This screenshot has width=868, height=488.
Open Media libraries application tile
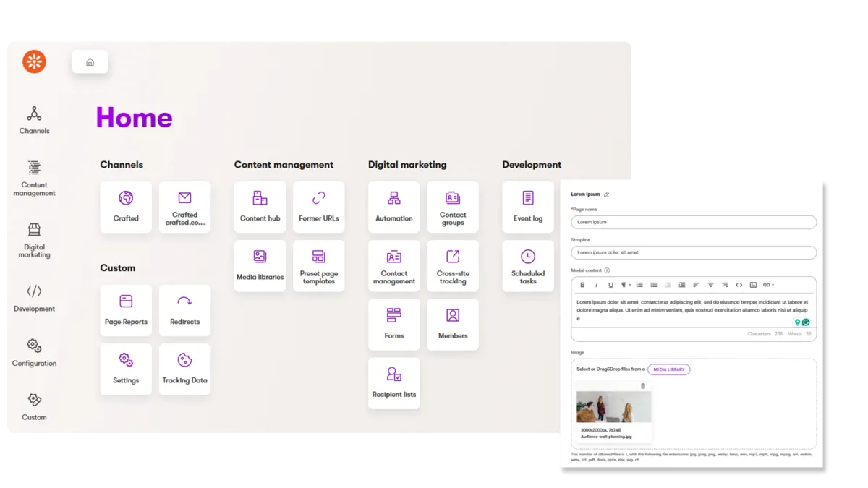click(260, 265)
